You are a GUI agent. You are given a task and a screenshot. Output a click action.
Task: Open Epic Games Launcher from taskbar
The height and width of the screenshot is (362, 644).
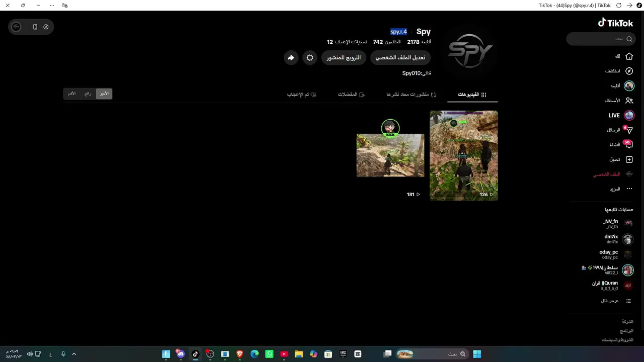pos(343,354)
